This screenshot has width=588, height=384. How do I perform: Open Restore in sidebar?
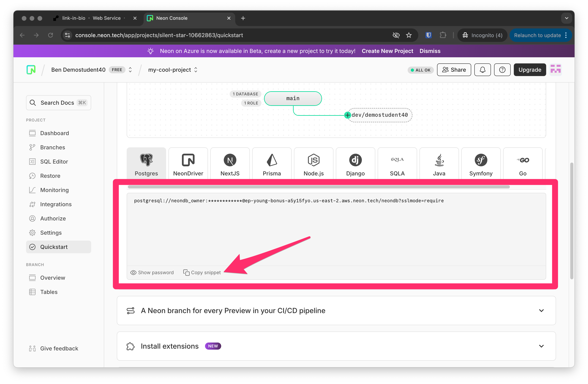59,176
